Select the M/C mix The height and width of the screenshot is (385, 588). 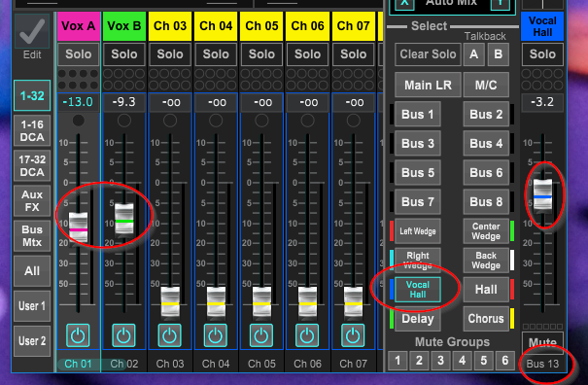click(x=486, y=85)
